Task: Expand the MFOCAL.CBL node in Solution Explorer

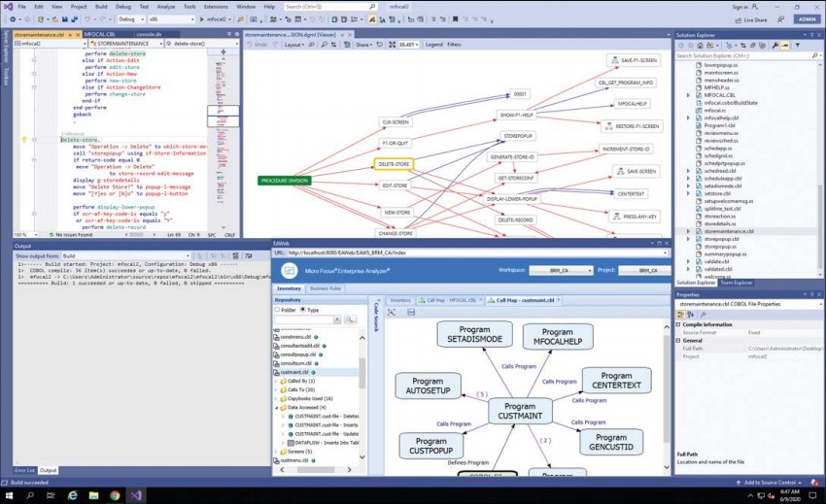Action: tap(688, 95)
